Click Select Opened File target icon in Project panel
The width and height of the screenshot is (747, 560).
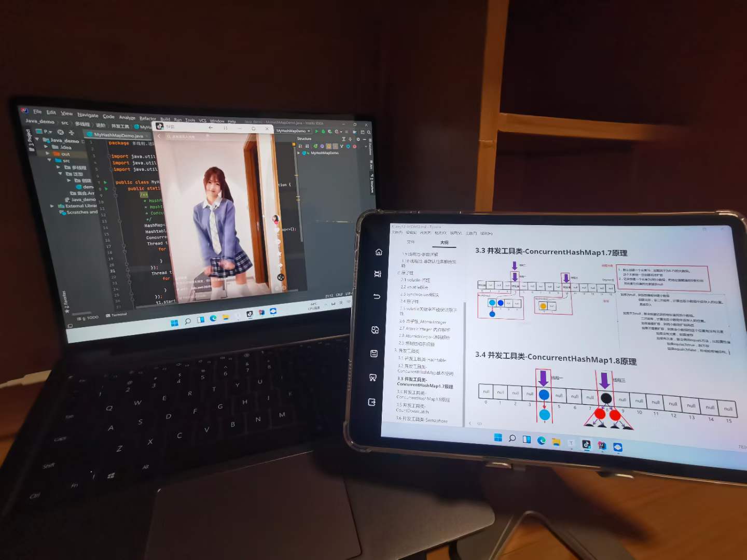[60, 132]
